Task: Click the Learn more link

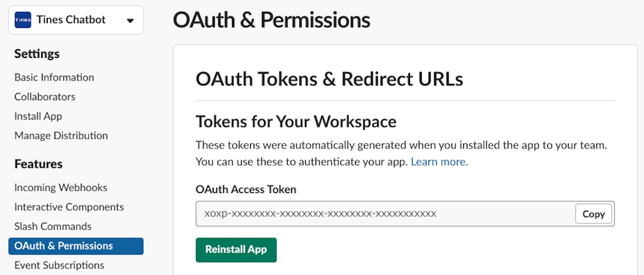Action: click(x=439, y=161)
